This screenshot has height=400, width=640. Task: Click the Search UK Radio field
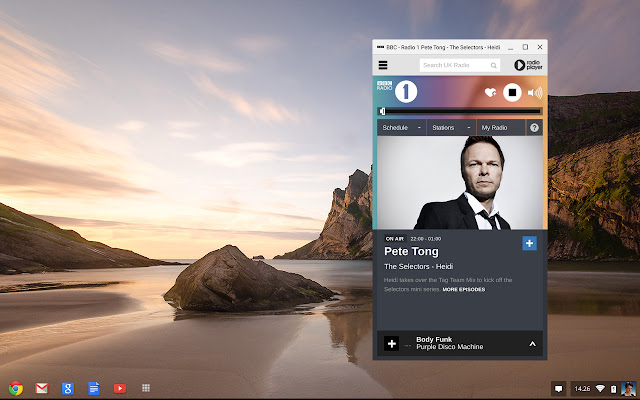click(x=460, y=65)
